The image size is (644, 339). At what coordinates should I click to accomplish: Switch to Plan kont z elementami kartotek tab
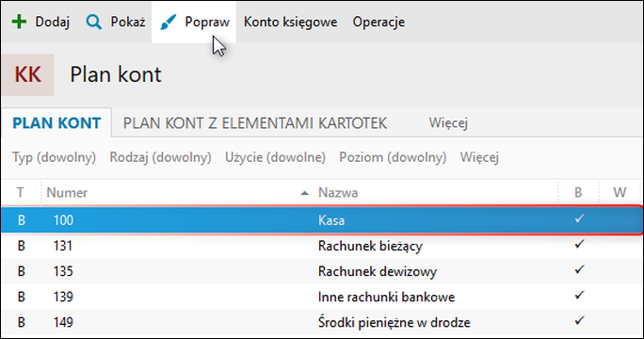[254, 123]
